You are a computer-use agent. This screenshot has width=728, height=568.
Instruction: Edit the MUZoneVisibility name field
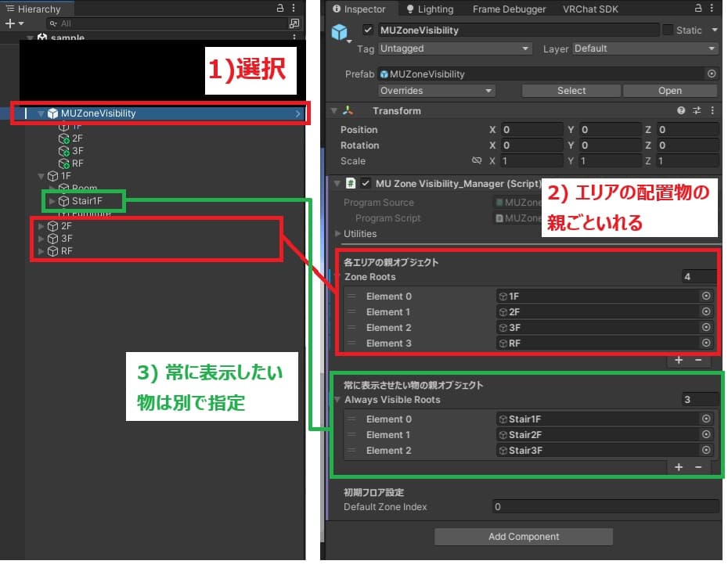tap(519, 31)
